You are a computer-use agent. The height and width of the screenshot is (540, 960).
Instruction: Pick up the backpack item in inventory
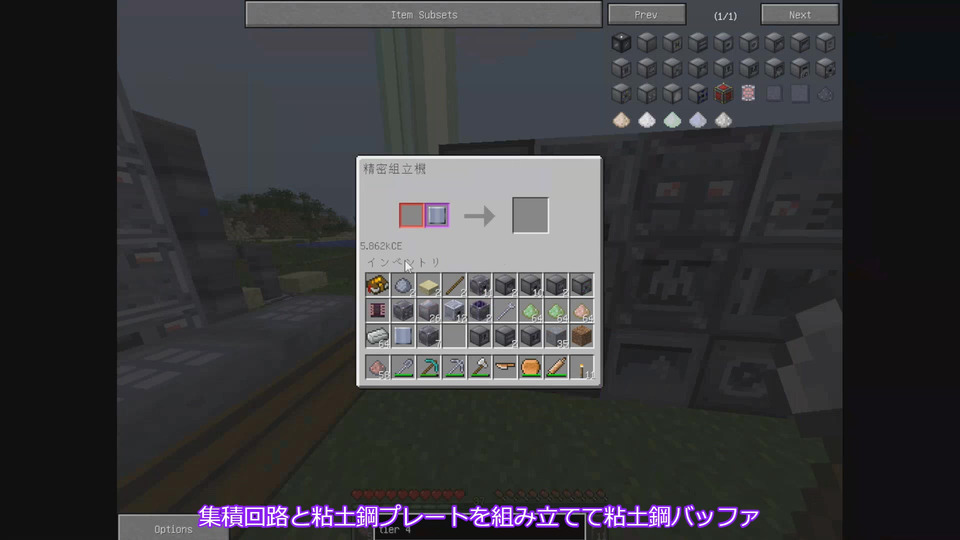tap(377, 285)
